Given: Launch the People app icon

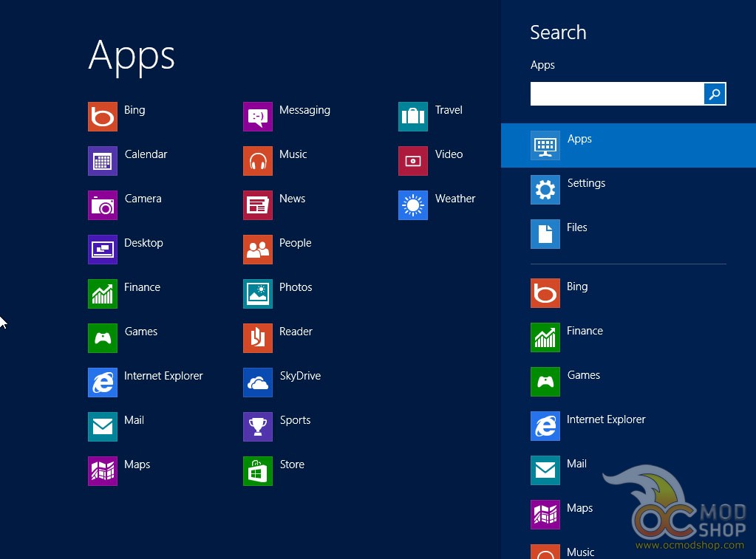Looking at the screenshot, I should pyautogui.click(x=257, y=250).
